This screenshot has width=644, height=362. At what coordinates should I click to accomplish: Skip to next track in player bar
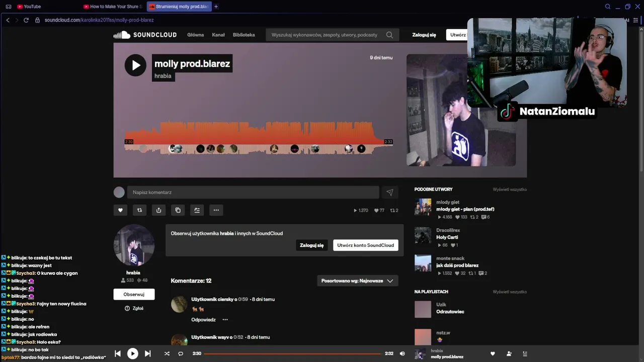tap(147, 353)
